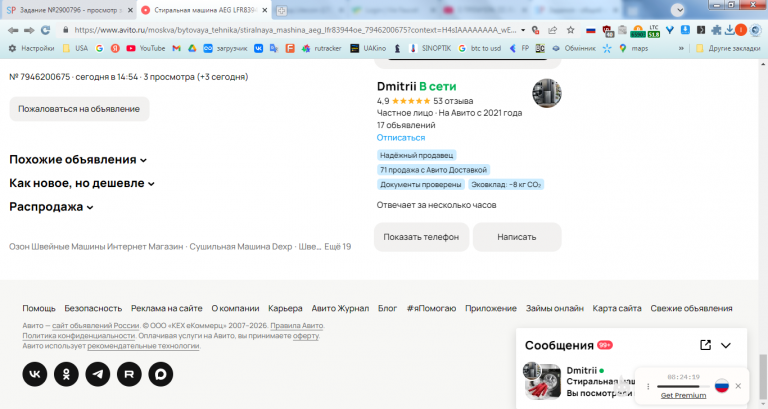Click Отписаться under seller info
The image size is (768, 409).
click(x=401, y=138)
